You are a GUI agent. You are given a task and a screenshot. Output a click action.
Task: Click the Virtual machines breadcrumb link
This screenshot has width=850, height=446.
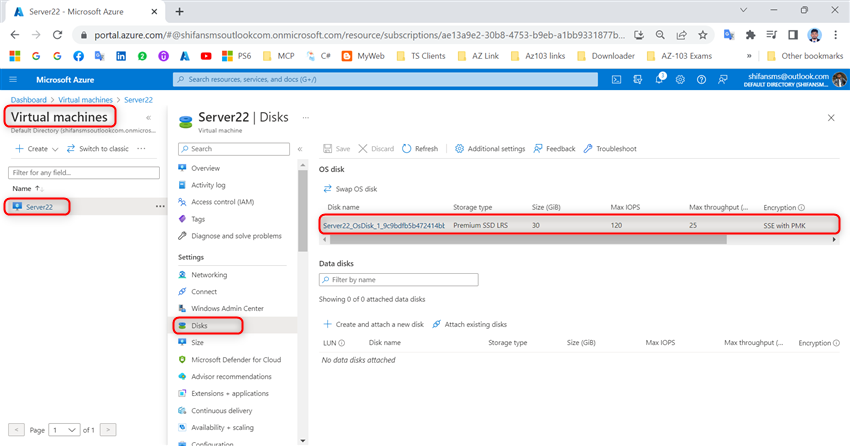(x=85, y=100)
